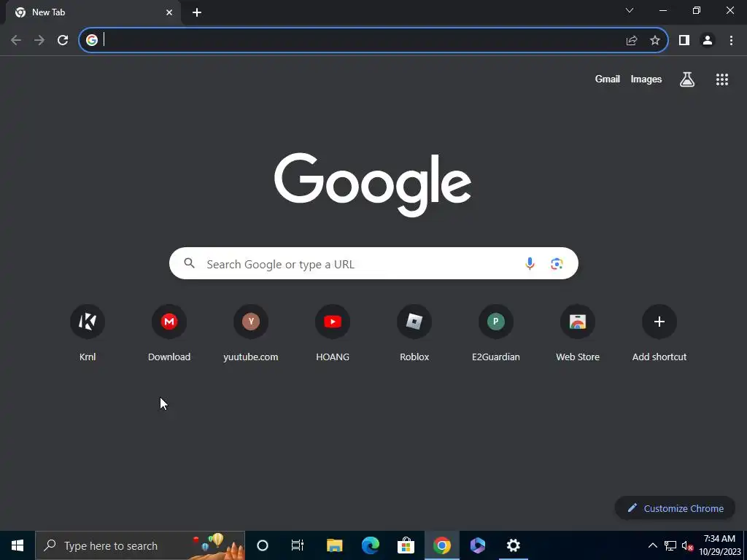Switch to Chrome taskbar icon
This screenshot has height=560, width=747.
441,545
